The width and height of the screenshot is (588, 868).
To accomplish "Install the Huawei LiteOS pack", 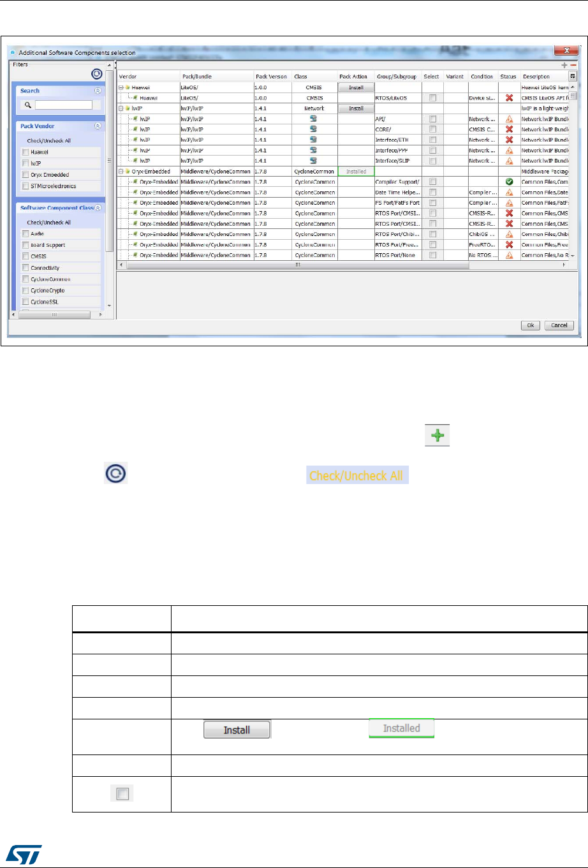I will click(356, 87).
